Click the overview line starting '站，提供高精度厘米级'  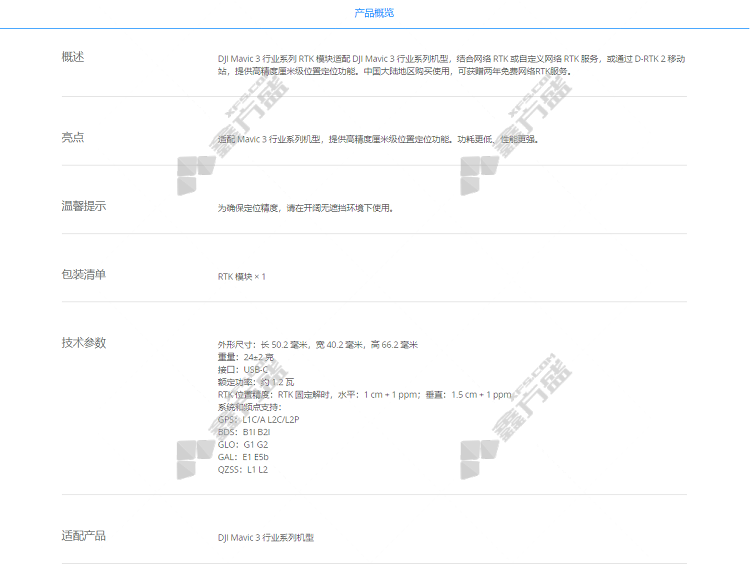395,71
